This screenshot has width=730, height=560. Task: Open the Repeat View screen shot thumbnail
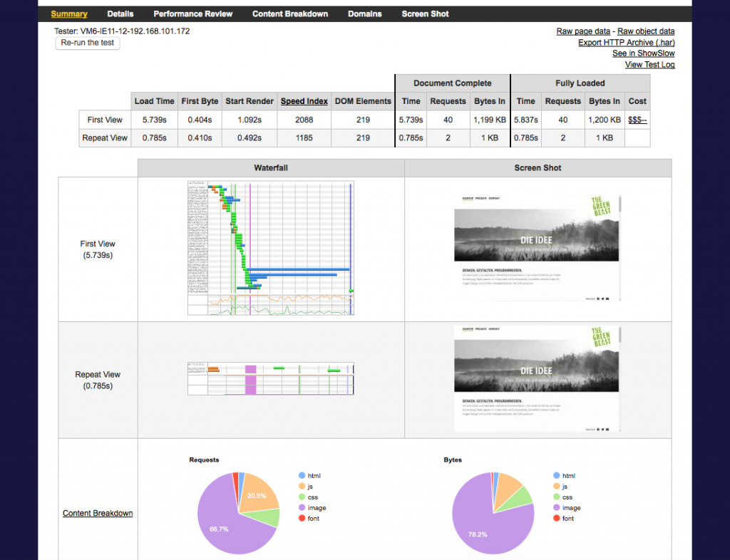point(538,378)
